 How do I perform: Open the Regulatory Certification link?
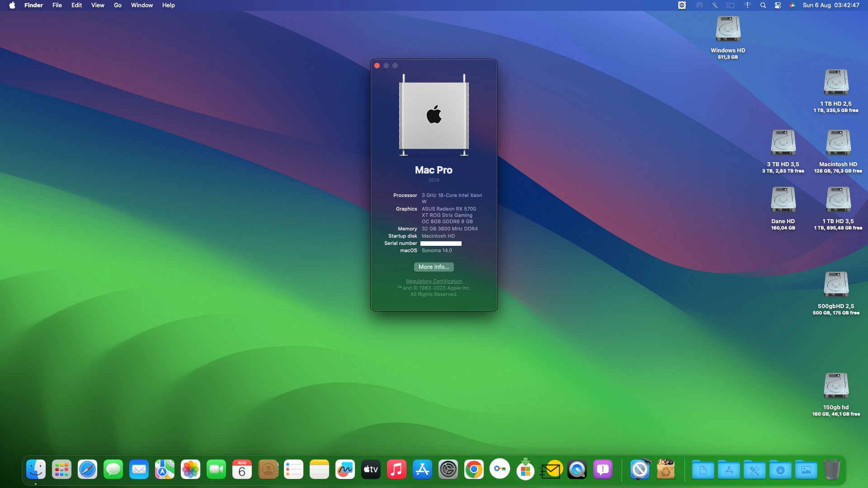pos(434,281)
